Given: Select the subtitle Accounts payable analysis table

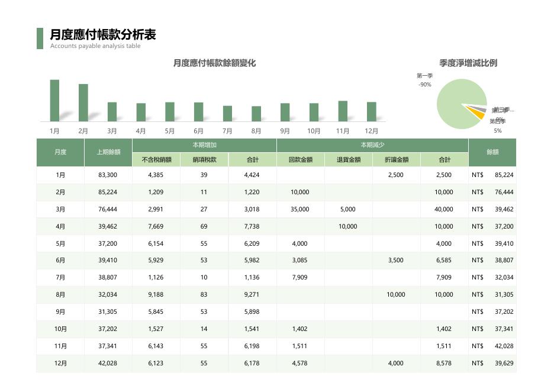Looking at the screenshot, I should pos(95,46).
